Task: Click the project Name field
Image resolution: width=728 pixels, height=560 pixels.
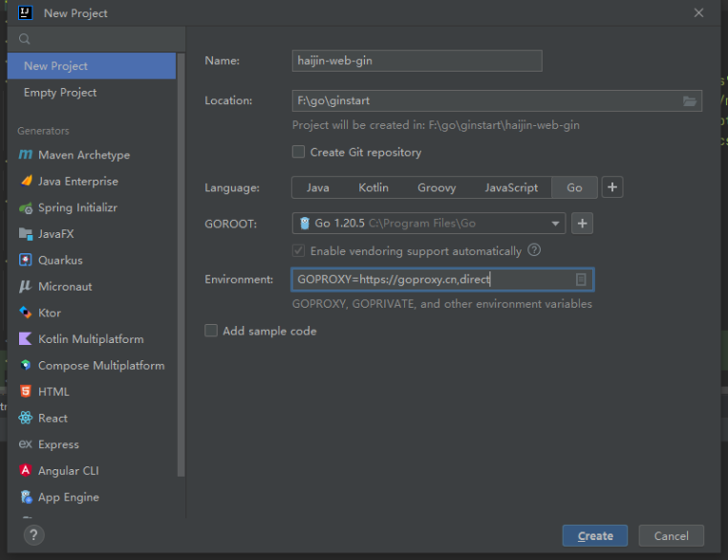Action: [417, 61]
